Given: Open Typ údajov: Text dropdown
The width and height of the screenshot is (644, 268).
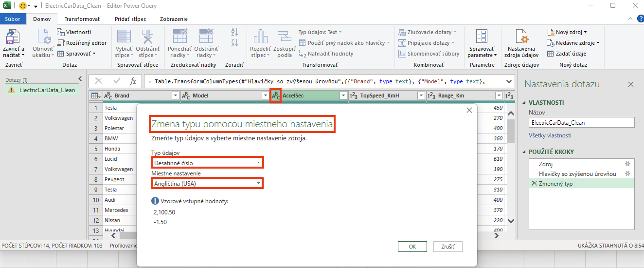Looking at the screenshot, I should coord(321,32).
